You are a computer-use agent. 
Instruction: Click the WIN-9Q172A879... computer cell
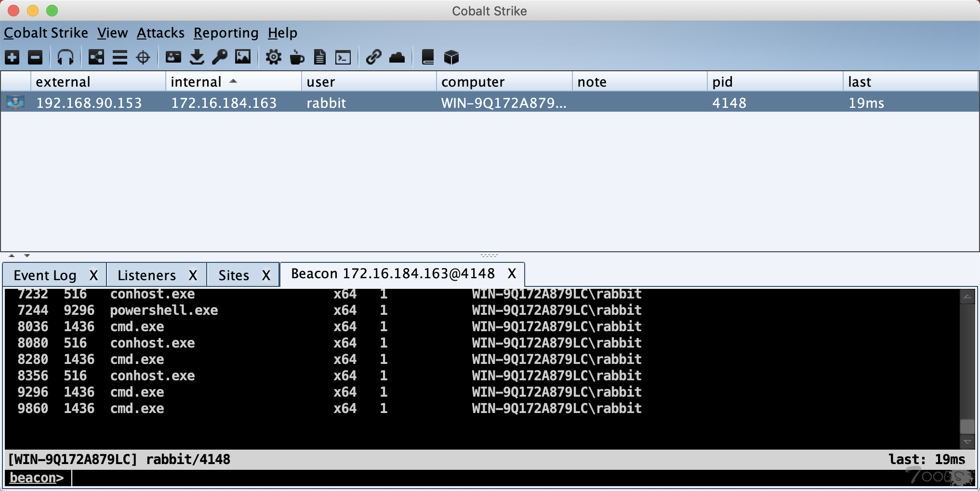(x=504, y=103)
